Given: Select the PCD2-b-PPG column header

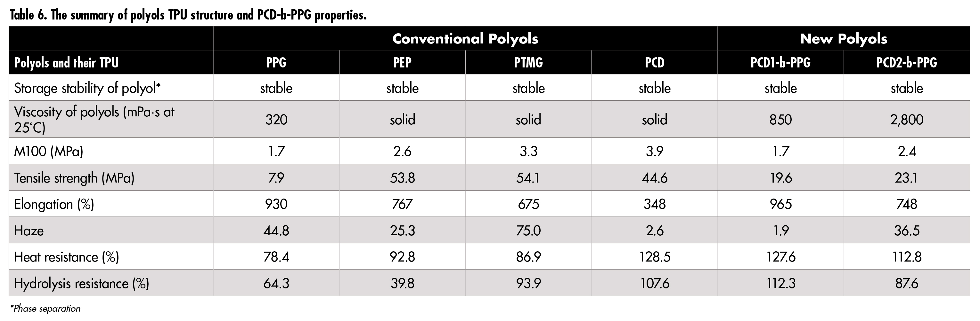Looking at the screenshot, I should [906, 62].
